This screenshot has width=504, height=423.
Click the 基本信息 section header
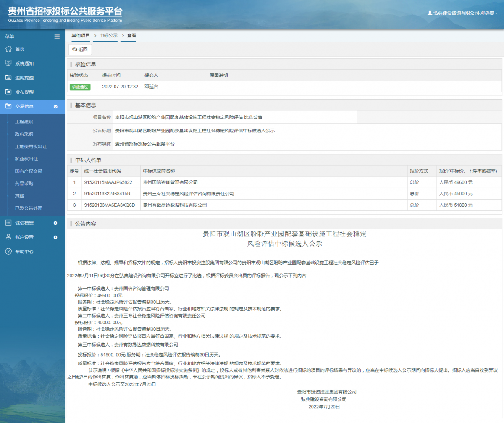pos(86,105)
